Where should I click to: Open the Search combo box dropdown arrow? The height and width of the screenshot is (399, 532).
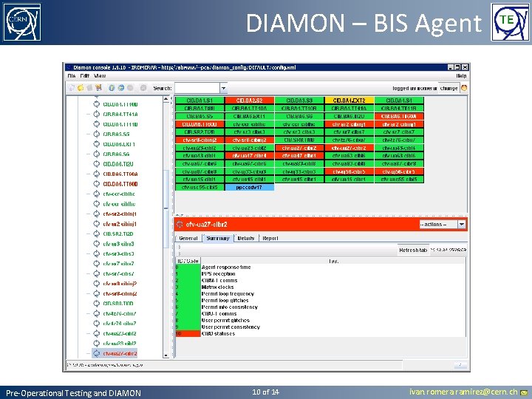223,88
